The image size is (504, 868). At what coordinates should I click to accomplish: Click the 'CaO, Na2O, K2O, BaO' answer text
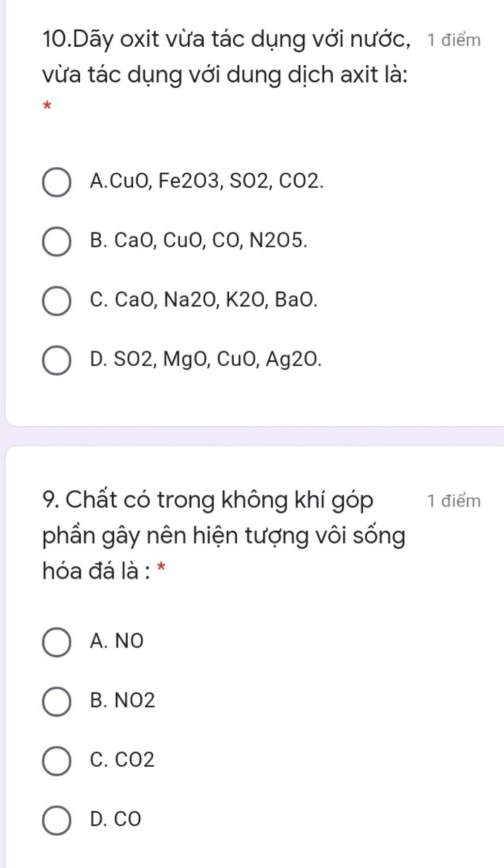[x=216, y=299]
